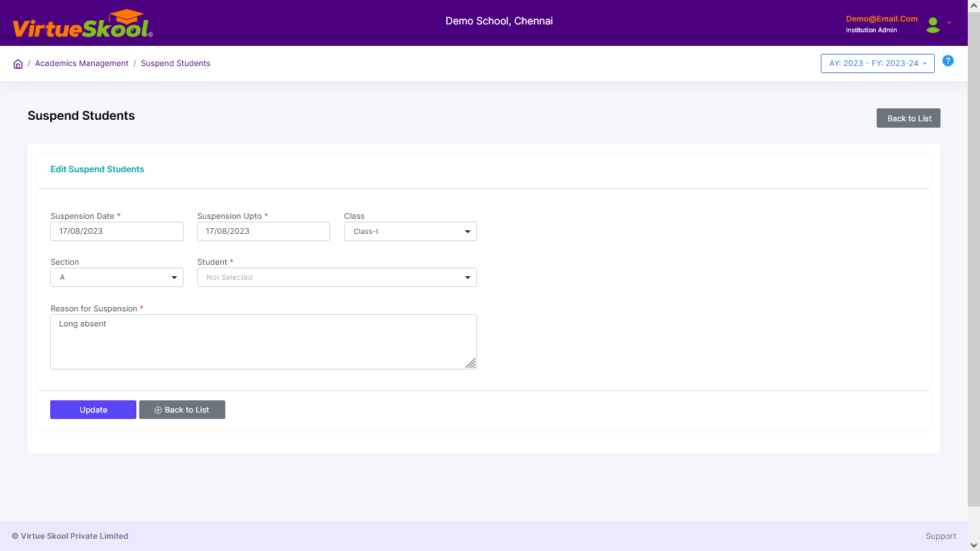
Task: Go to Academics Management breadcrumb
Action: (x=82, y=63)
